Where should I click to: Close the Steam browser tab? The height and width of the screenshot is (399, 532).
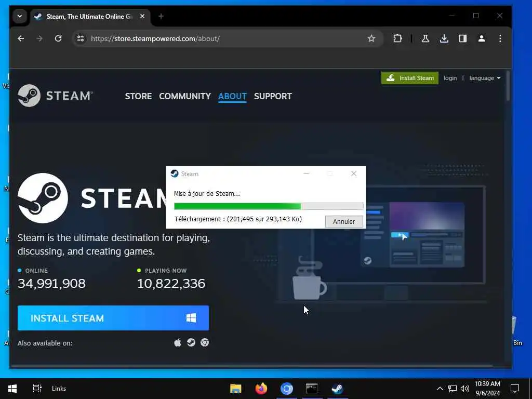142,16
